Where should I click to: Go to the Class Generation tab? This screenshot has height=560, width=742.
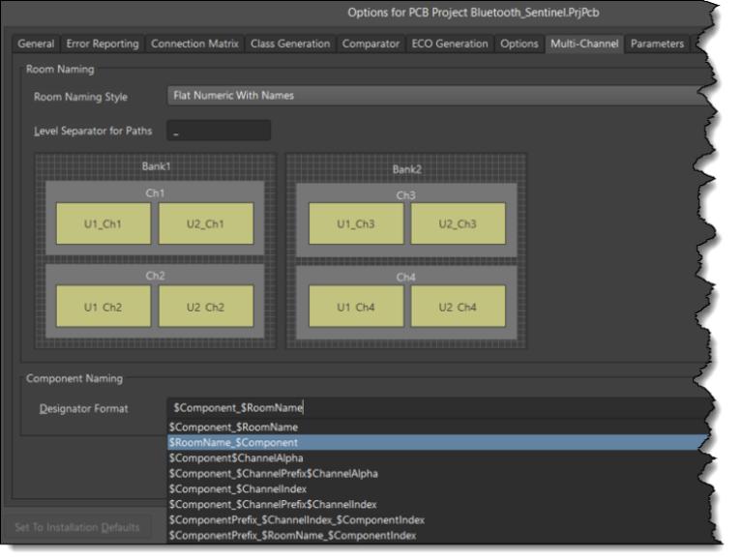pyautogui.click(x=290, y=44)
